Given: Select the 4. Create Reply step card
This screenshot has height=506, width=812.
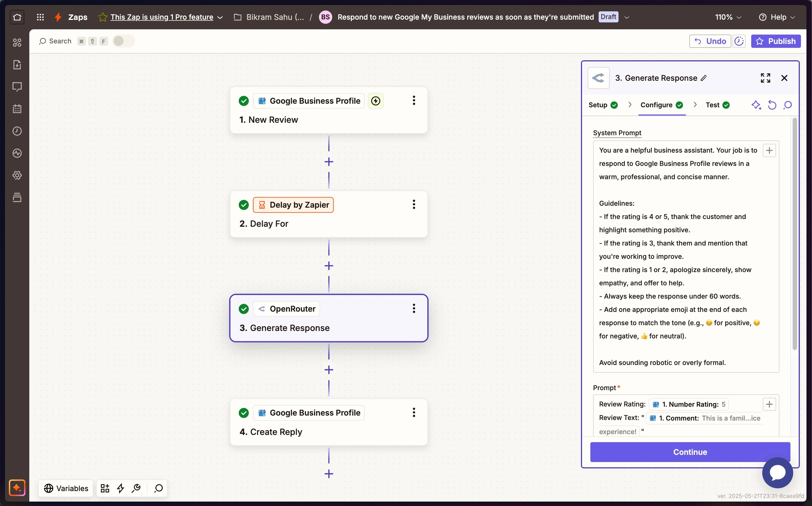Looking at the screenshot, I should tap(329, 422).
